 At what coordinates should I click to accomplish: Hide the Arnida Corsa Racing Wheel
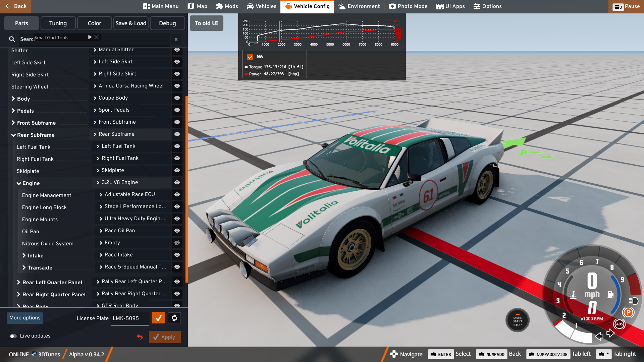pyautogui.click(x=177, y=86)
